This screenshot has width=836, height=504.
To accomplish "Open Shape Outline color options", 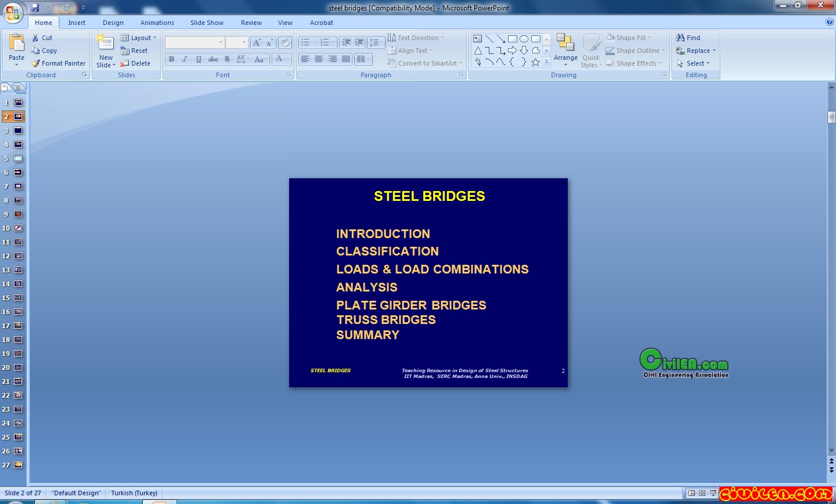I will point(635,51).
